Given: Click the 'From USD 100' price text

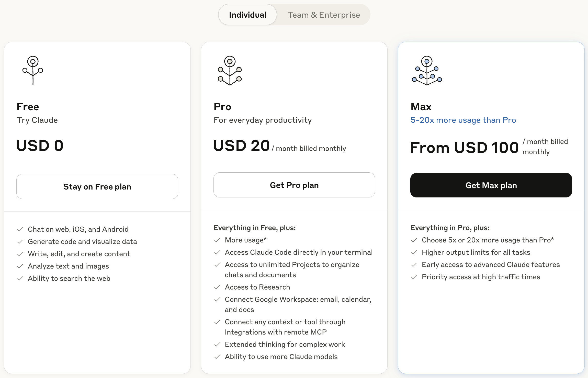Looking at the screenshot, I should point(464,148).
